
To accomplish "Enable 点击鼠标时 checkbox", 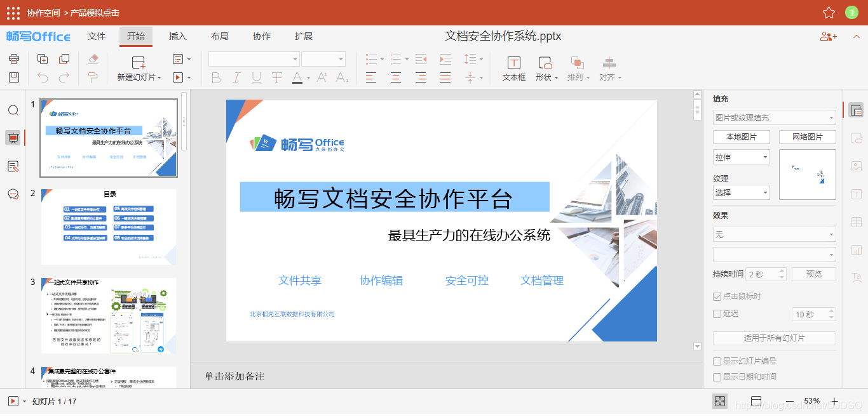I will [x=717, y=296].
